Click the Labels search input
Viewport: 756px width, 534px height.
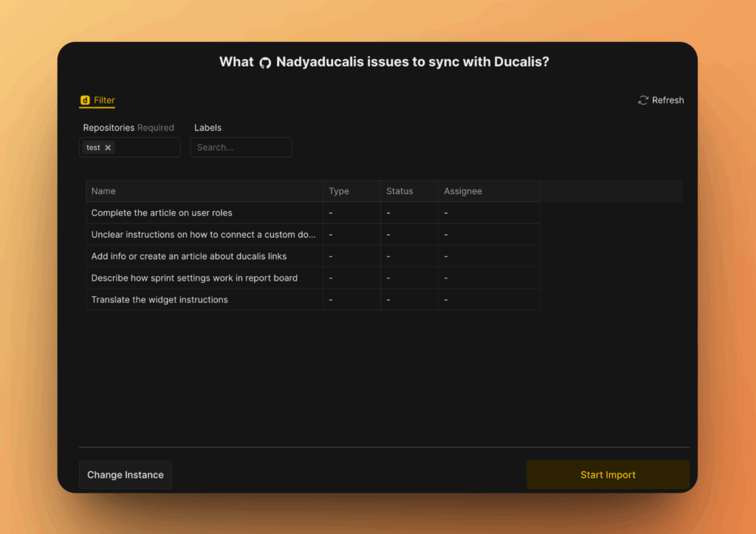(x=241, y=148)
